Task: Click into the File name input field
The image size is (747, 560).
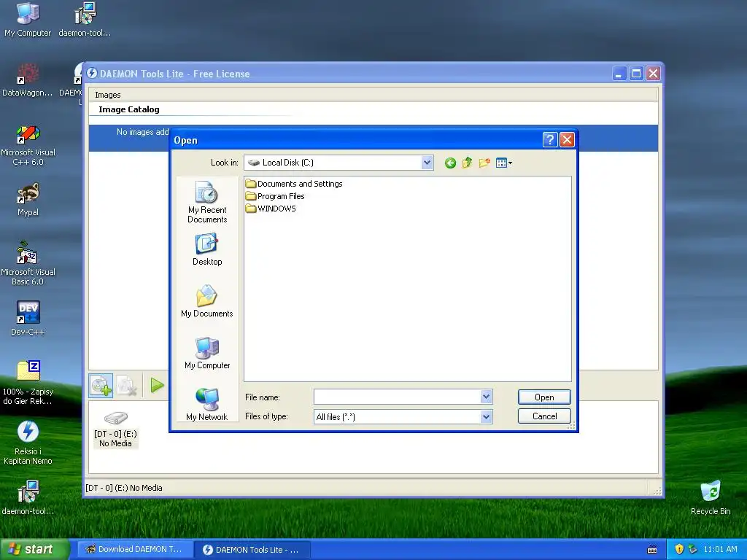Action: tap(398, 397)
